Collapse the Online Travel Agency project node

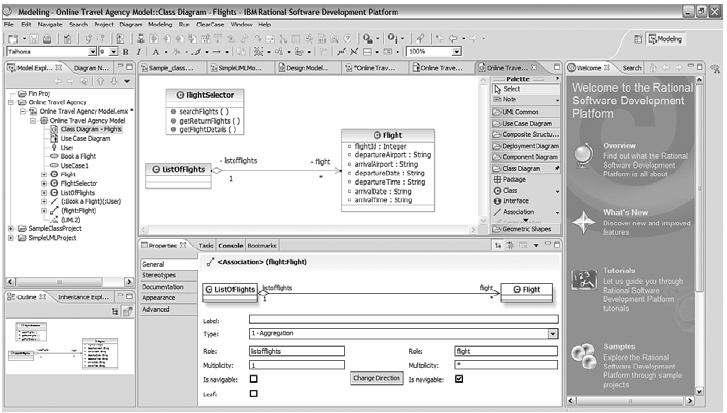point(11,102)
